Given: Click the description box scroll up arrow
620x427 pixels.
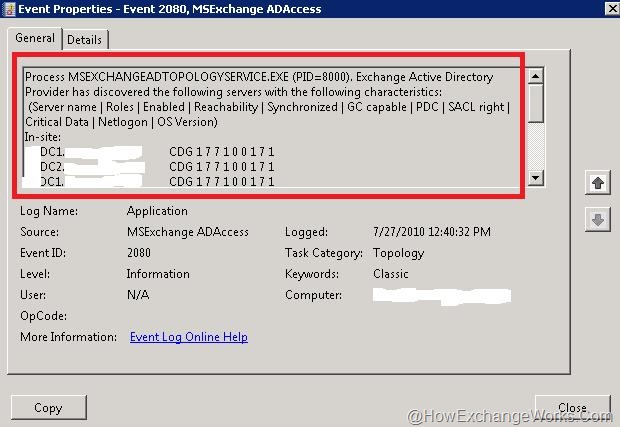Looking at the screenshot, I should coord(535,76).
